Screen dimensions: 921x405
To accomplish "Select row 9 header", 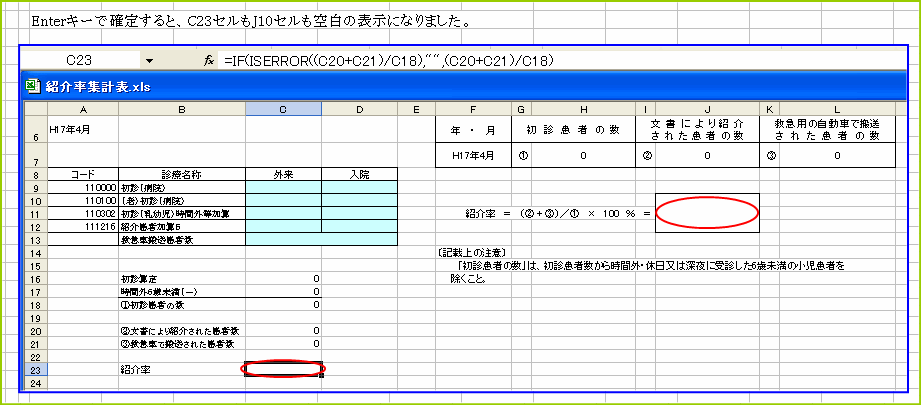I will point(36,188).
